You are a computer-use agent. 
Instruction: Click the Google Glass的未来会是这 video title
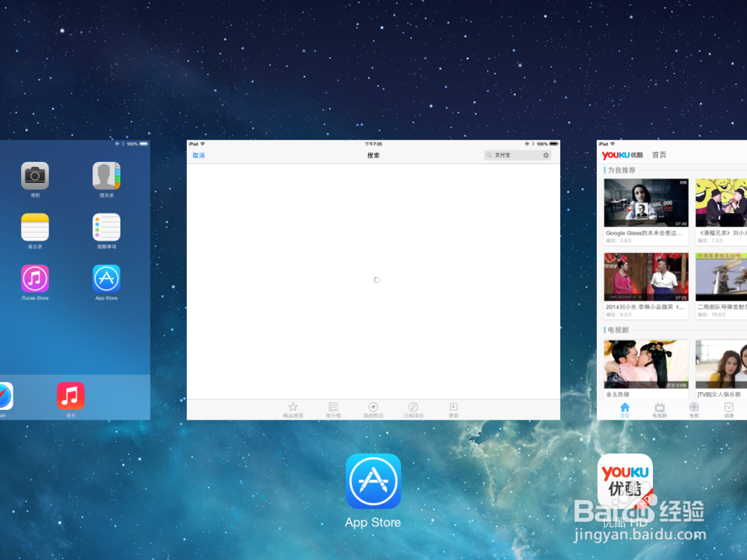pos(644,233)
